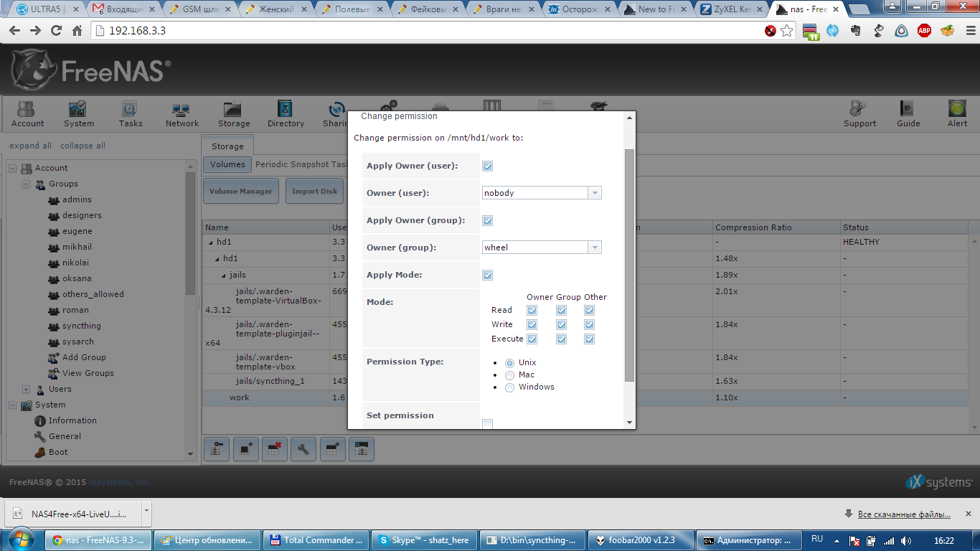Switch to the Storage tab
Image resolution: width=980 pixels, height=551 pixels.
tap(227, 146)
